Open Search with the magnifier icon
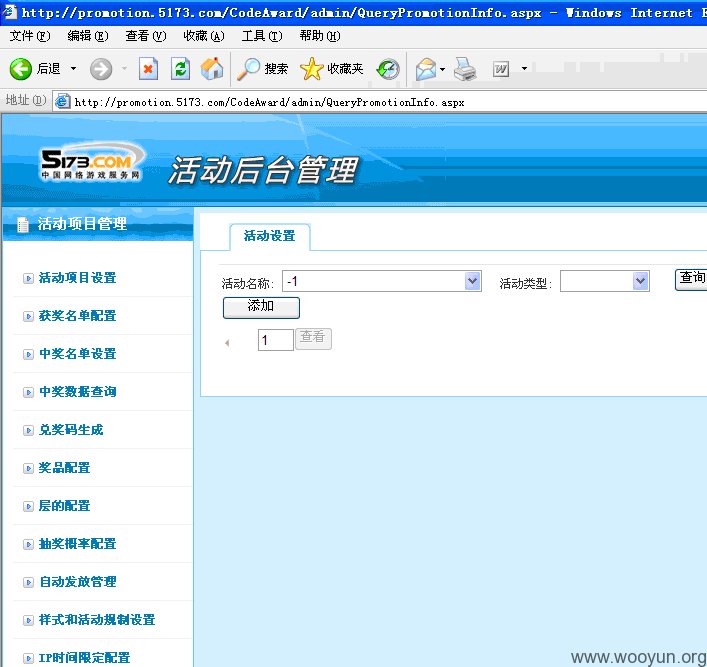The image size is (707, 667). (248, 69)
